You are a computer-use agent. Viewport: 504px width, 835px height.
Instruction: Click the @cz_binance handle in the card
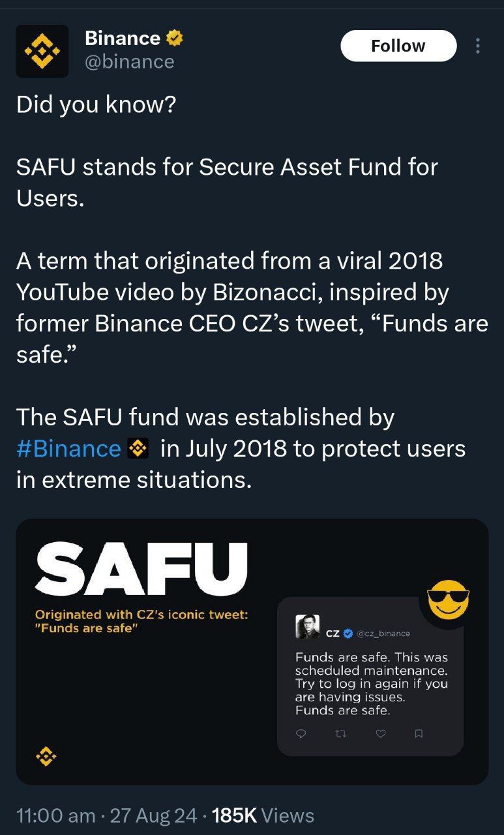[384, 633]
